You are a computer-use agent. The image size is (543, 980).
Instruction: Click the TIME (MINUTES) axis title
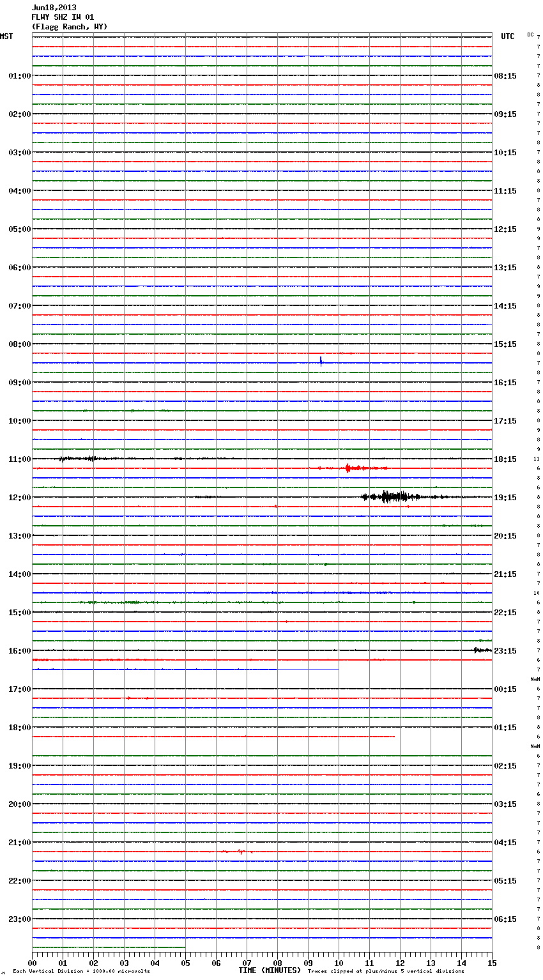point(270,970)
